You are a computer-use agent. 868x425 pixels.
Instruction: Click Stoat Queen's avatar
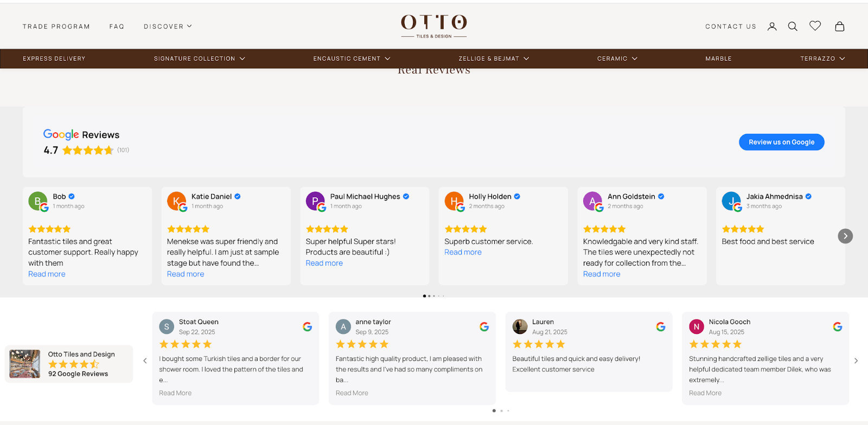(x=167, y=326)
